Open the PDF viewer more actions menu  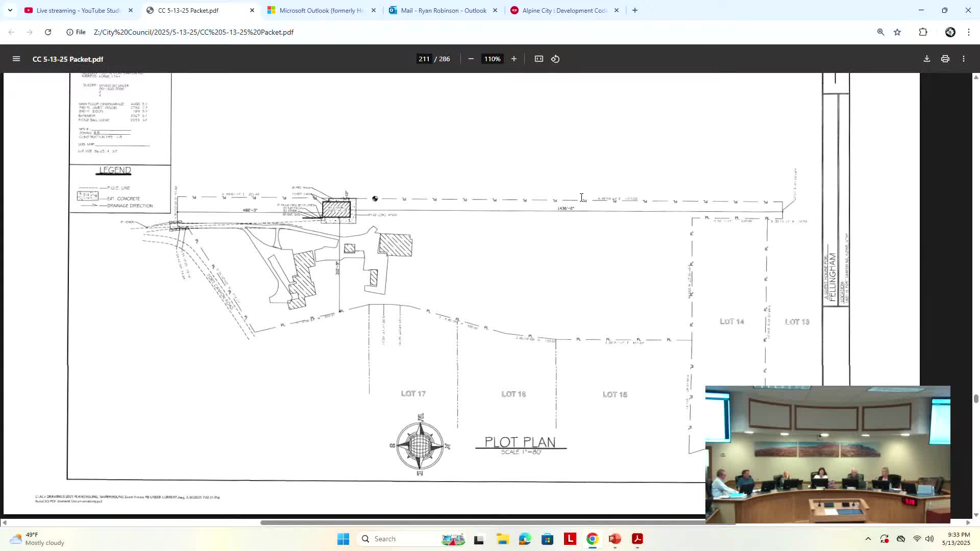[x=964, y=59]
